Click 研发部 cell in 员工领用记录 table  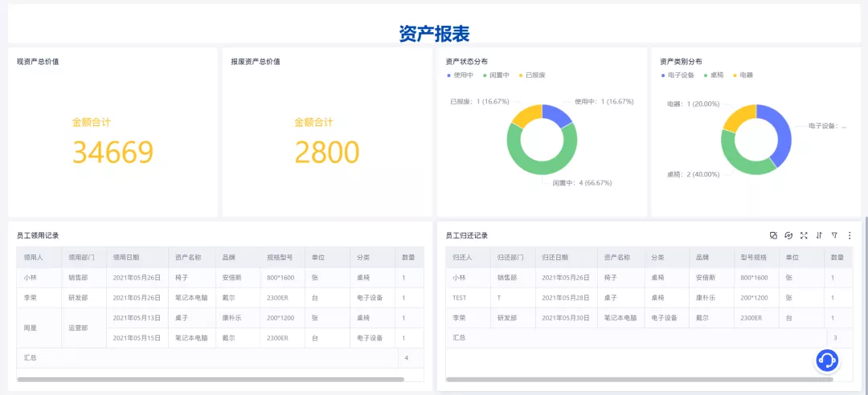84,298
